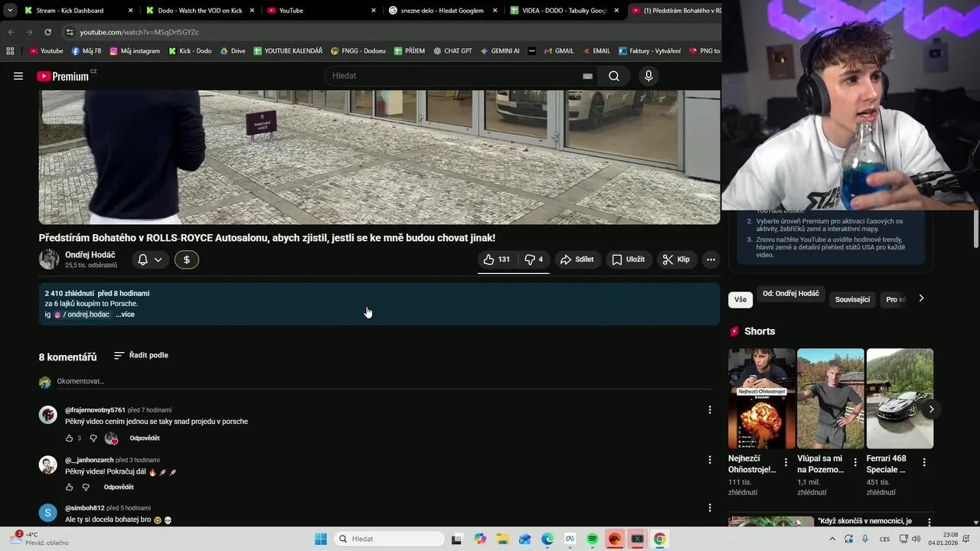Open the Ferrari 468 Speciale short thumbnail
Viewport: 980px width, 551px height.
[x=900, y=399]
